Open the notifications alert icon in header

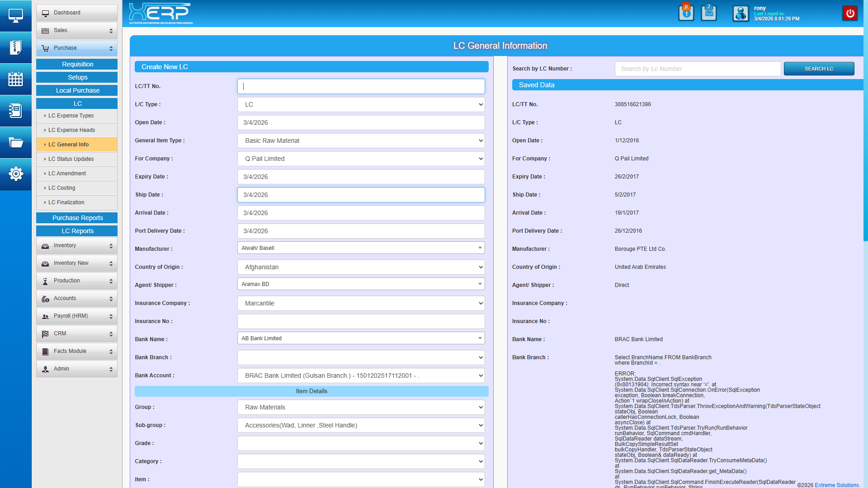(686, 13)
